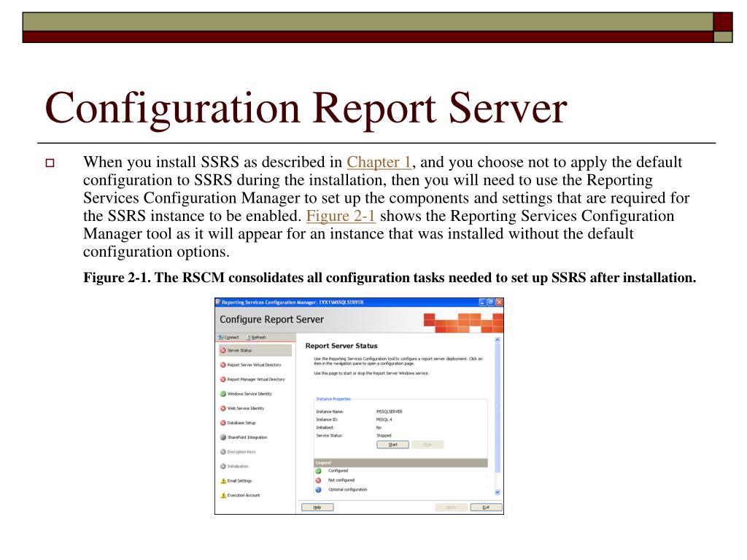Image resolution: width=747 pixels, height=560 pixels.
Task: Open Email Settings page
Action: point(236,481)
